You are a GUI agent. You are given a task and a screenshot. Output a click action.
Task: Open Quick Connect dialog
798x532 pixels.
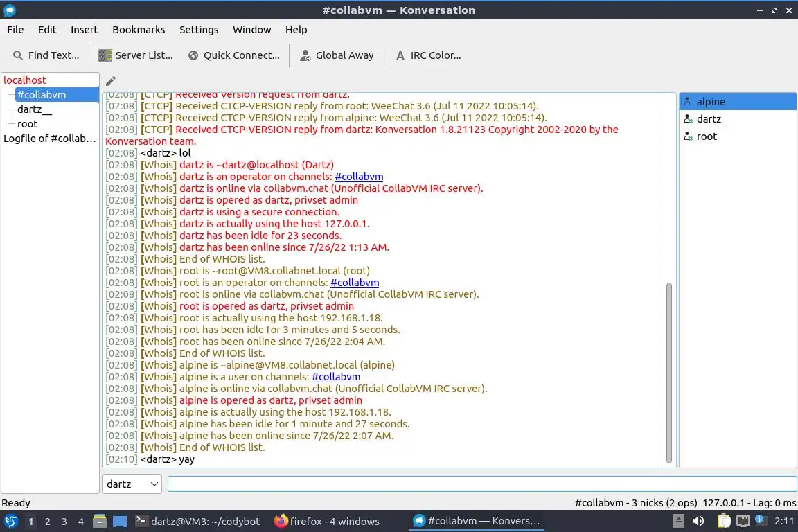click(x=234, y=55)
